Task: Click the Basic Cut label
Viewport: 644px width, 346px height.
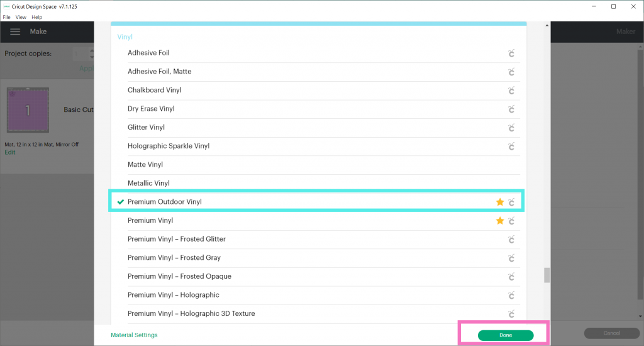Action: click(79, 109)
